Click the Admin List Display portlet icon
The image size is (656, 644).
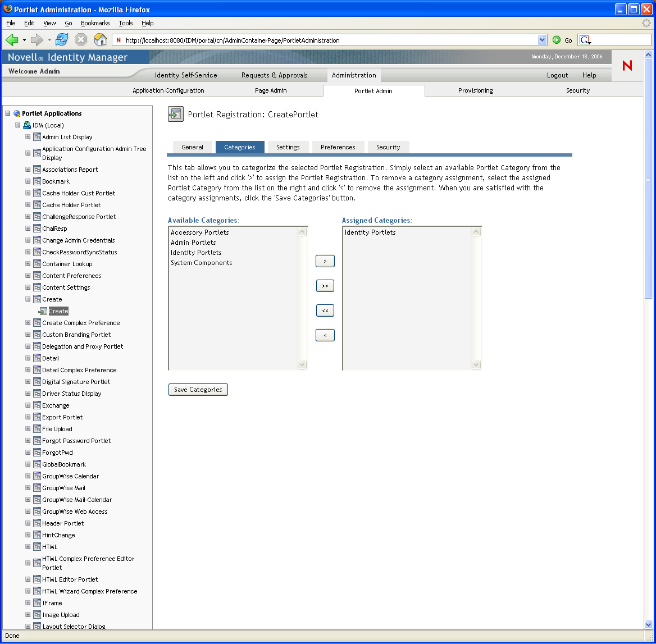pos(37,137)
